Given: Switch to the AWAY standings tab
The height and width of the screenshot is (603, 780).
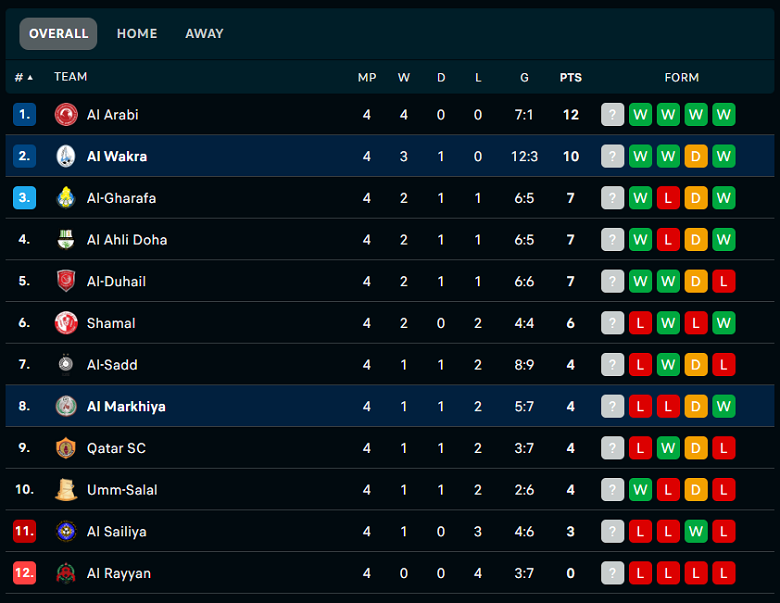Looking at the screenshot, I should point(204,33).
